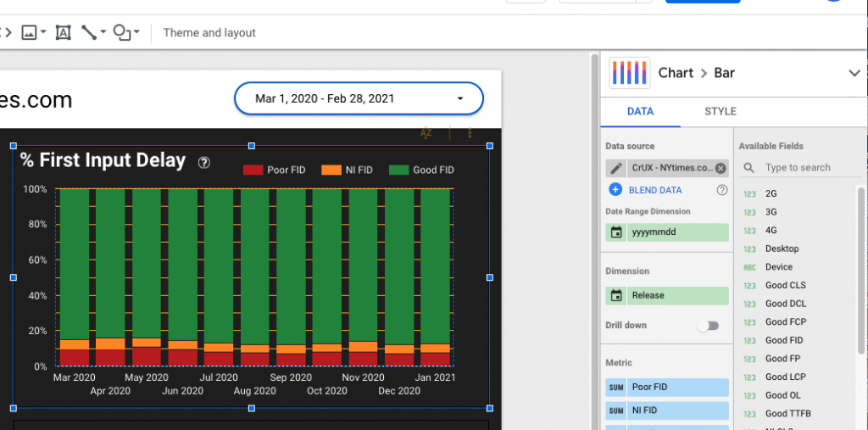868x430 pixels.
Task: Open the Mar 1, 2020 date range dropdown
Action: click(359, 98)
